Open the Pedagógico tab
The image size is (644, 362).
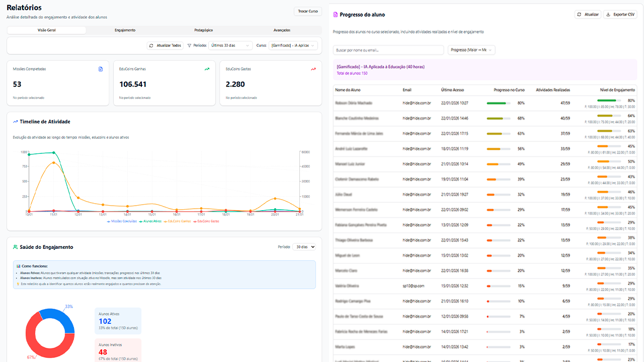pos(203,30)
